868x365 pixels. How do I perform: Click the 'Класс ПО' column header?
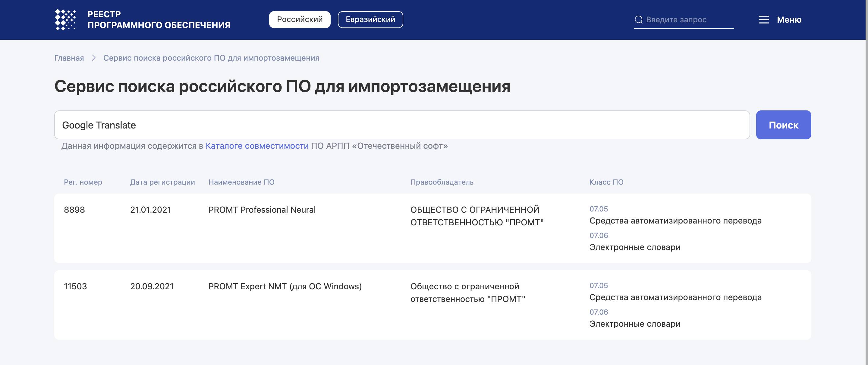pos(606,182)
